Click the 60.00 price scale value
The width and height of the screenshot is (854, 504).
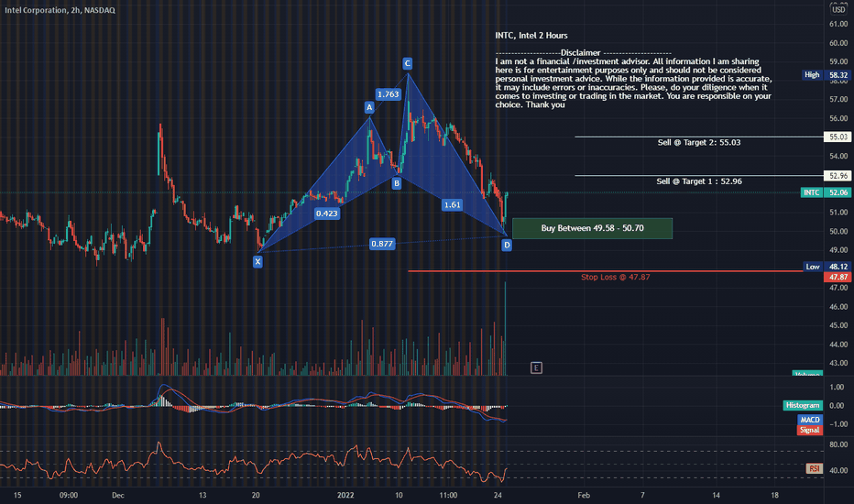838,43
